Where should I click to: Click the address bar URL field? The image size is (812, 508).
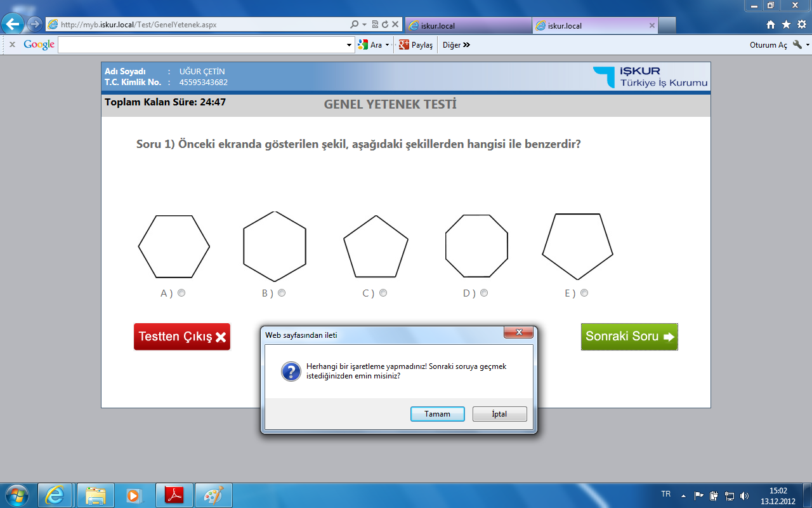point(198,25)
